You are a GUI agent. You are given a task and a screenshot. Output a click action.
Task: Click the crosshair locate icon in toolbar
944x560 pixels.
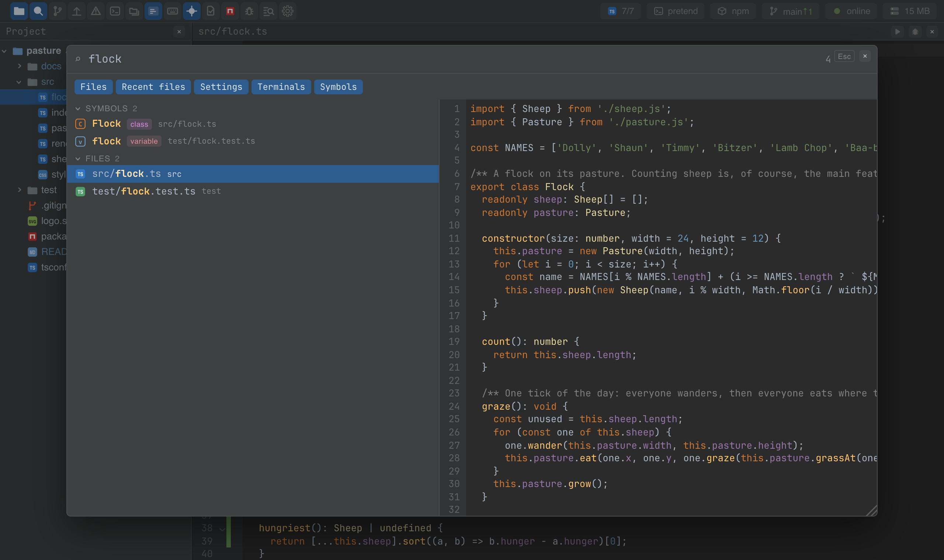pos(192,11)
